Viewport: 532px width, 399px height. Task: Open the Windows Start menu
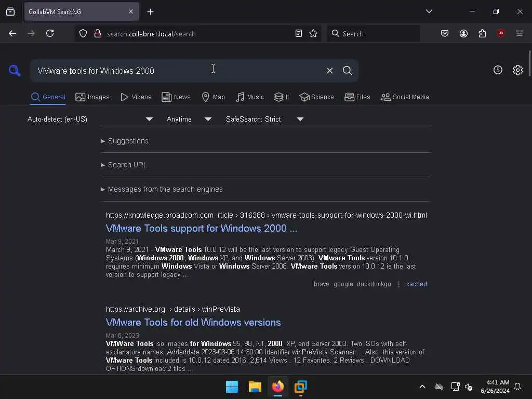tap(232, 387)
